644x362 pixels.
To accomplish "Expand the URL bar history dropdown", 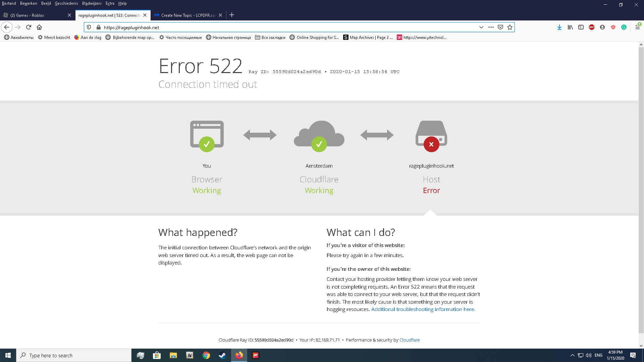I will point(481,27).
